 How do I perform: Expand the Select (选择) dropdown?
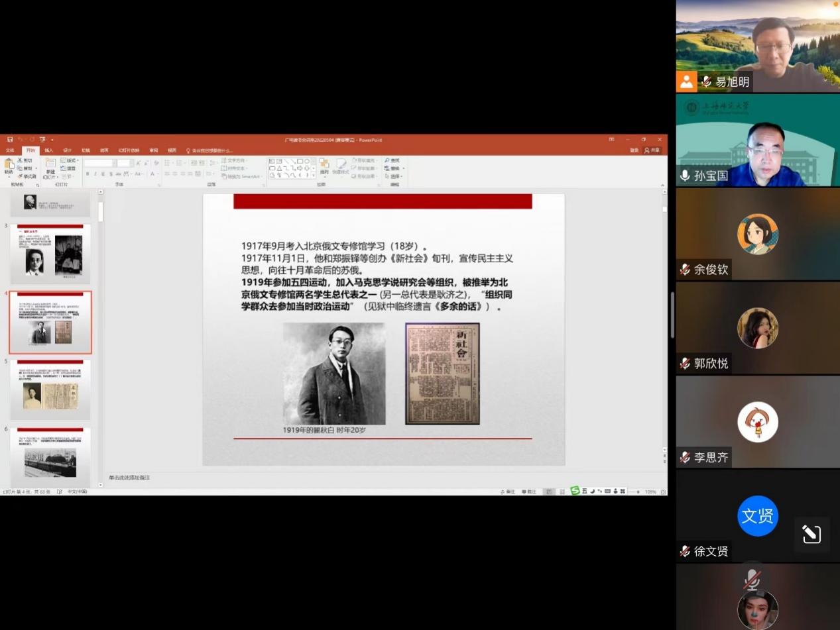pyautogui.click(x=394, y=176)
